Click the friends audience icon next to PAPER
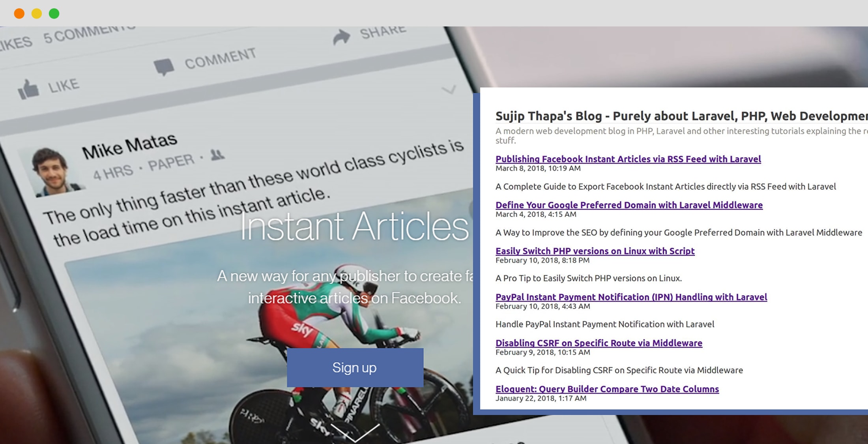 pos(217,155)
